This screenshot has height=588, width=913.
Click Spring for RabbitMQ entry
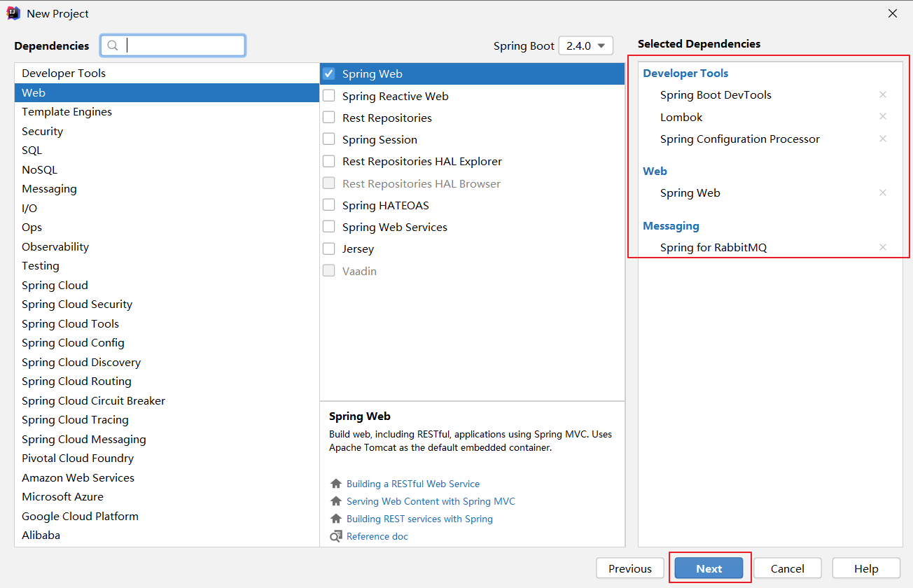(713, 247)
